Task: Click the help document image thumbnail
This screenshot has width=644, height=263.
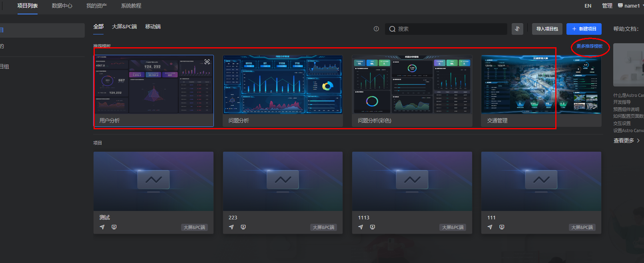Action: click(x=628, y=65)
